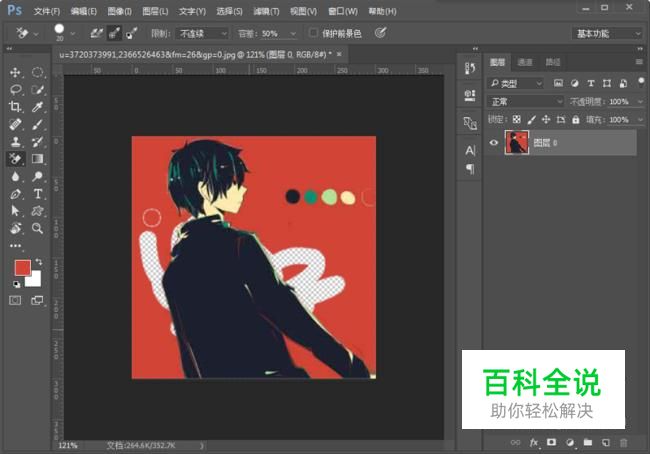Open the layer filter 类型 dropdown
This screenshot has height=454, width=650.
click(x=515, y=84)
